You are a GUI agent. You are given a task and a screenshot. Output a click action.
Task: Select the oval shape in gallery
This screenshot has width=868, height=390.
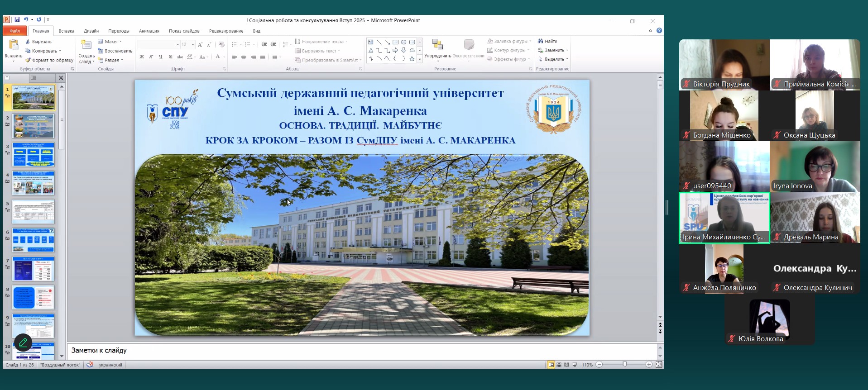coord(403,42)
